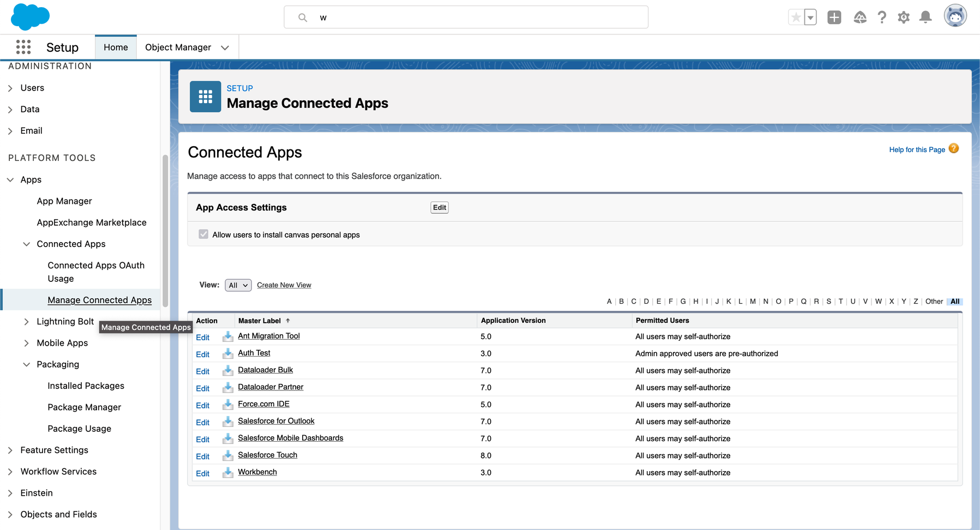Open the App Launcher waffle icon
The width and height of the screenshot is (980, 530).
click(x=23, y=47)
